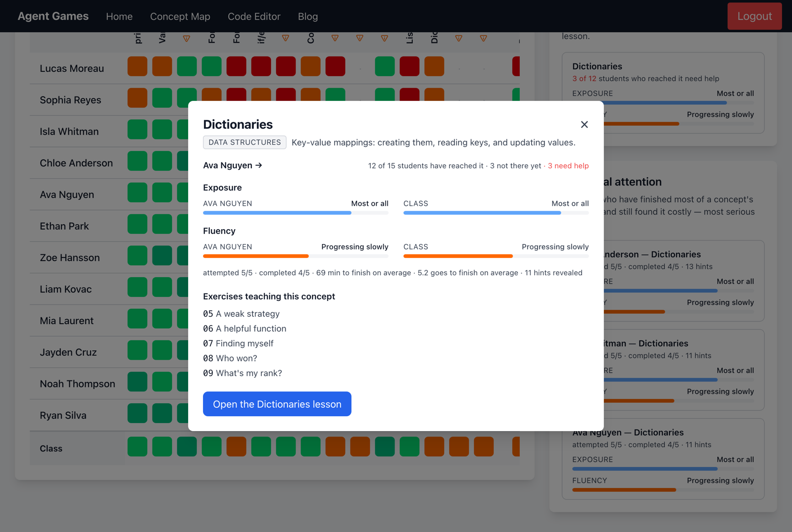Select the Zoe Hansson row name
The image size is (792, 532).
70,257
